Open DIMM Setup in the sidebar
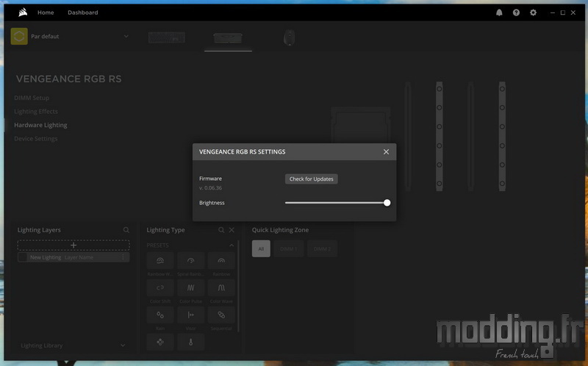This screenshot has height=366, width=588. coord(32,98)
